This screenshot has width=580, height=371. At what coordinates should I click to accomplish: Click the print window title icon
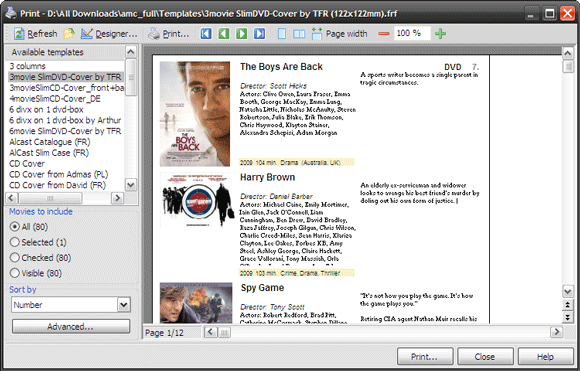coord(10,13)
